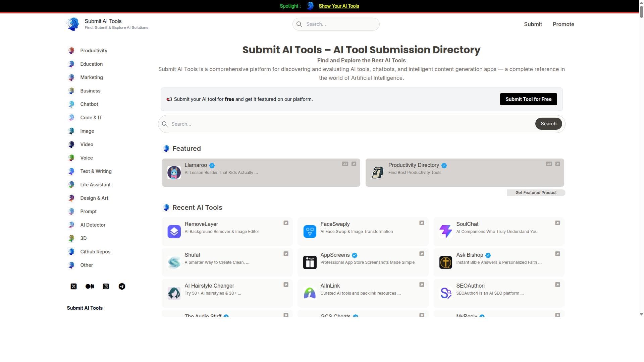Open the SoulChat tool title
Viewport: 644px width, 362px height.
[x=467, y=224]
